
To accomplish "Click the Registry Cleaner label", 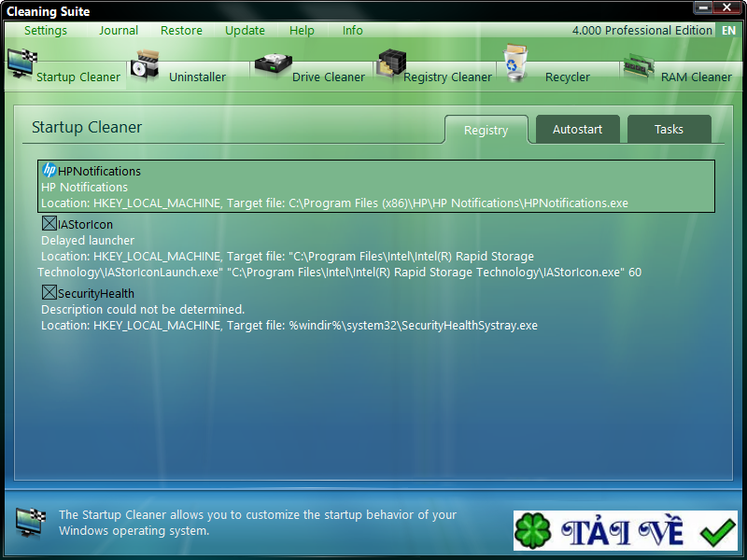I will [447, 77].
